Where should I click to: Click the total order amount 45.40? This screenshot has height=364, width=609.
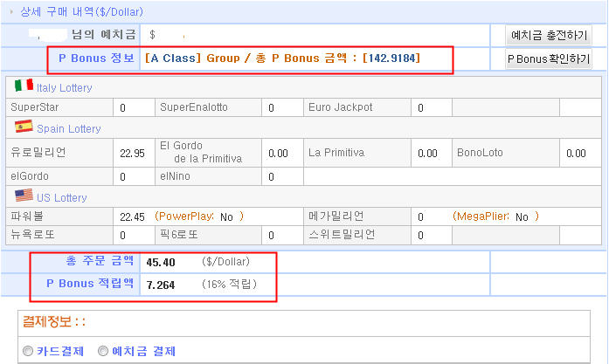161,263
